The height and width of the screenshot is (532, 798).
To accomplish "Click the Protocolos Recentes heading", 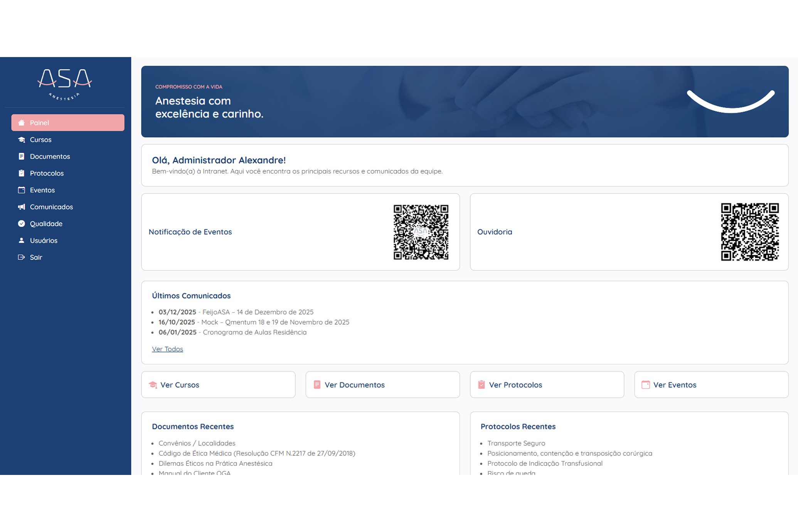I will click(518, 426).
